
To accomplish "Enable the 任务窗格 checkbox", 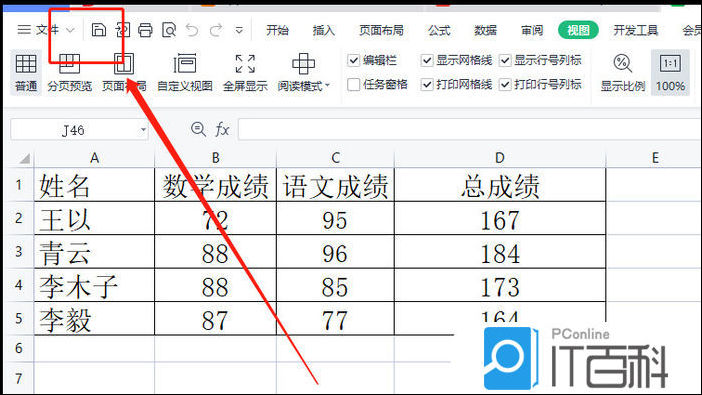I will [x=354, y=84].
